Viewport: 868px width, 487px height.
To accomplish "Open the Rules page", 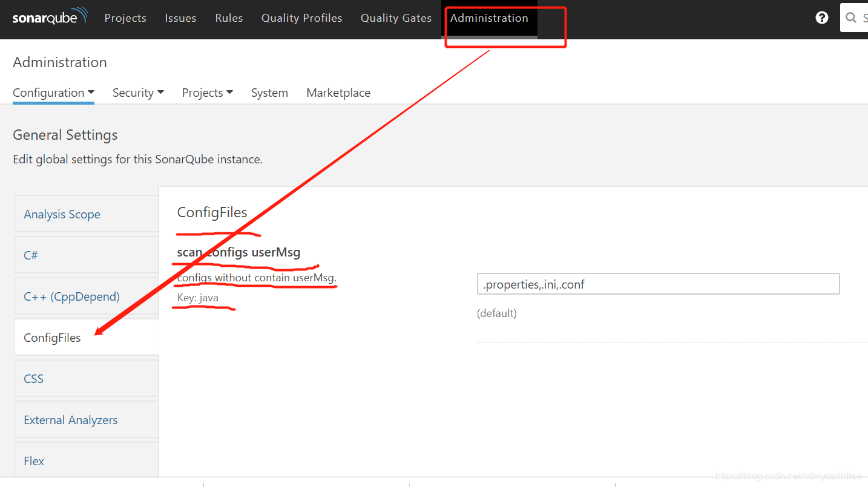I will pos(229,18).
